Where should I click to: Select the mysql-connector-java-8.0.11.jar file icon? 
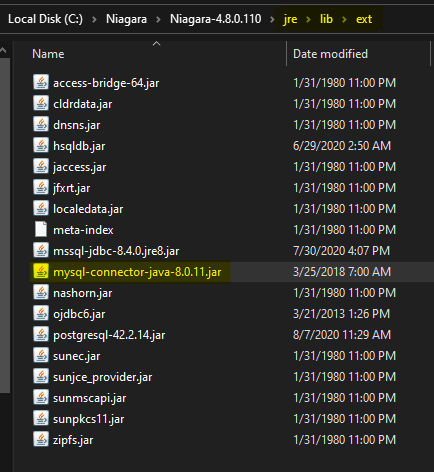(x=41, y=272)
